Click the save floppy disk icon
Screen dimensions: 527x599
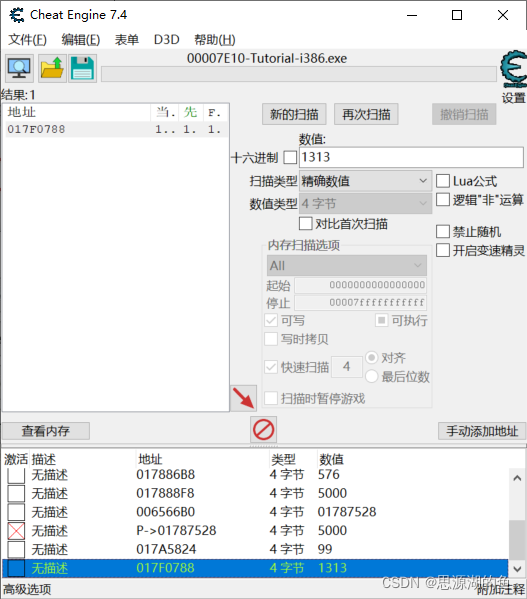(82, 68)
